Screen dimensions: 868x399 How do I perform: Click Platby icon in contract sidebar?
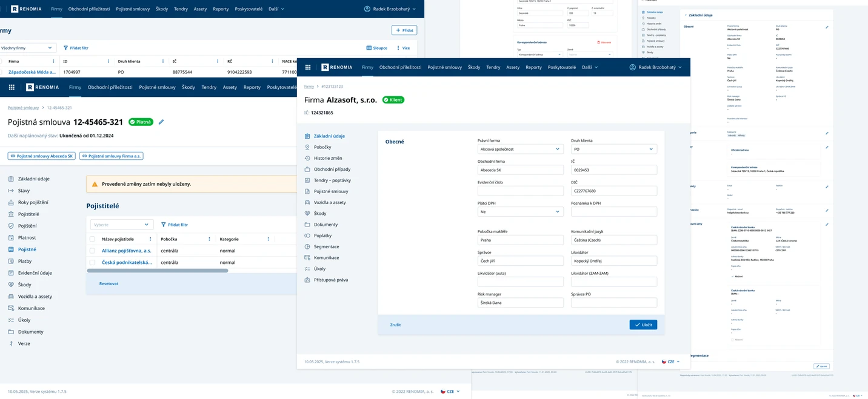(11, 262)
